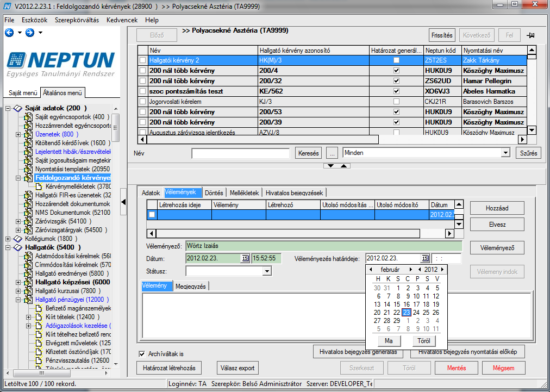The width and height of the screenshot is (550, 392).
Task: Select day 15 in February calendar
Action: (397, 304)
